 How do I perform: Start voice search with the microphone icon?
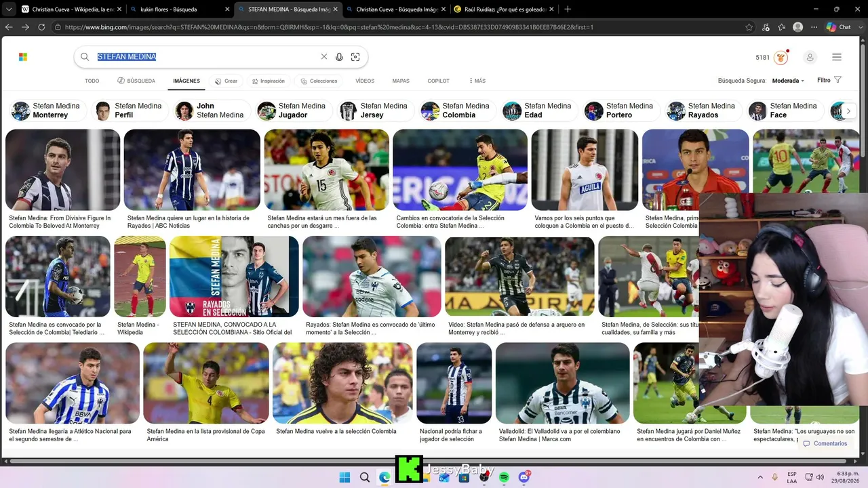coord(339,57)
